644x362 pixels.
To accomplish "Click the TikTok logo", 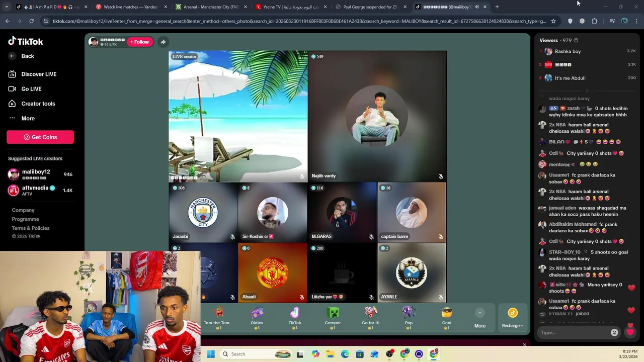I will [x=26, y=41].
